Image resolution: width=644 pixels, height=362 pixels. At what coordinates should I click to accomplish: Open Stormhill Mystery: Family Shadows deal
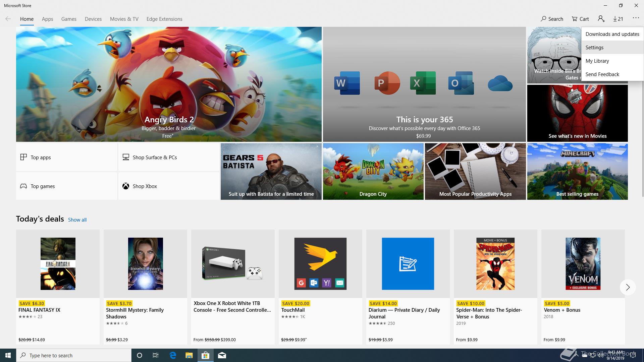[x=145, y=287]
